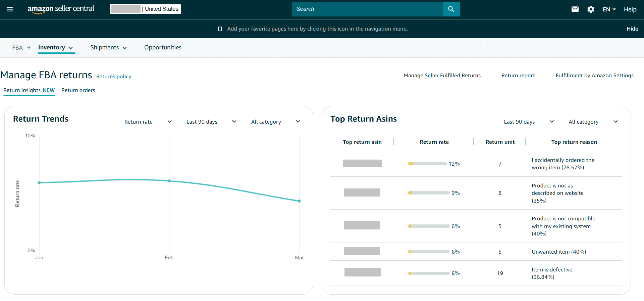The image size is (644, 301).
Task: Expand the Shipments menu
Action: pos(108,47)
